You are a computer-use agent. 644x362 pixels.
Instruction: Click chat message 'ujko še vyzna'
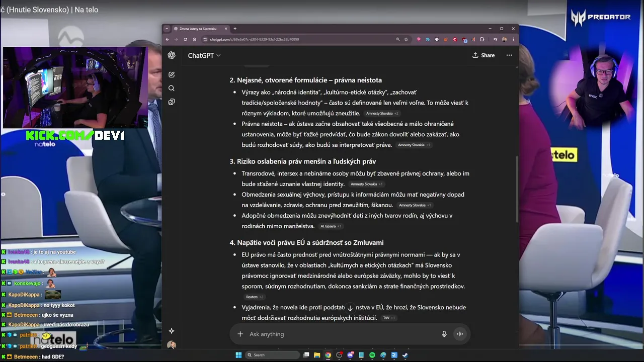pyautogui.click(x=57, y=315)
